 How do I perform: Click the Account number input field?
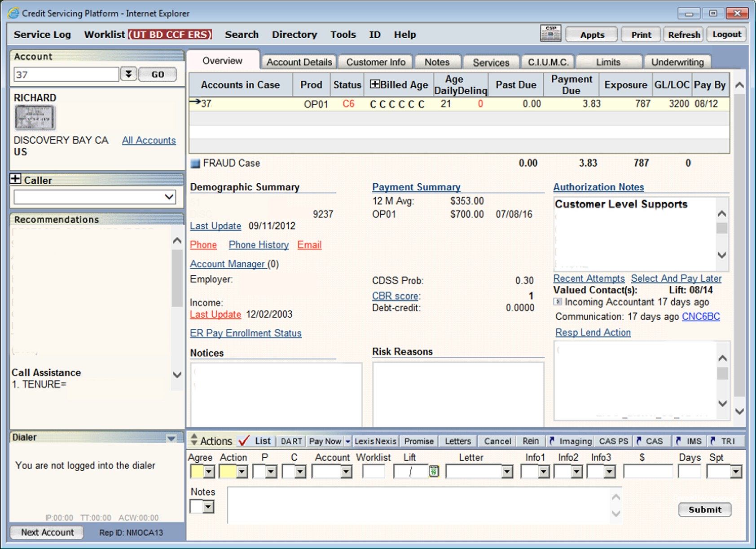click(66, 75)
